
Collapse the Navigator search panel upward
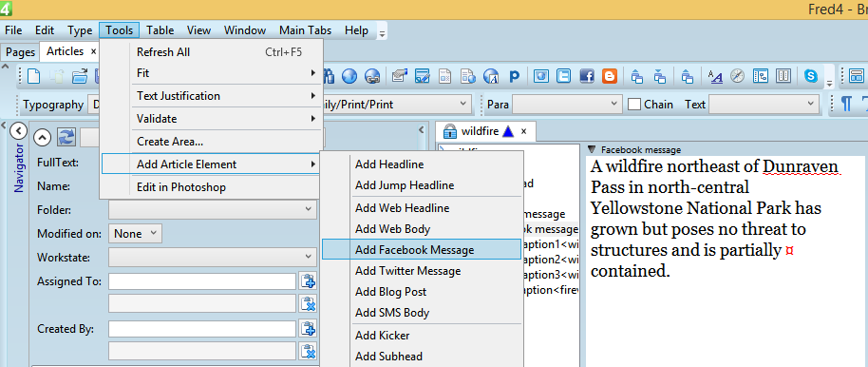[43, 138]
